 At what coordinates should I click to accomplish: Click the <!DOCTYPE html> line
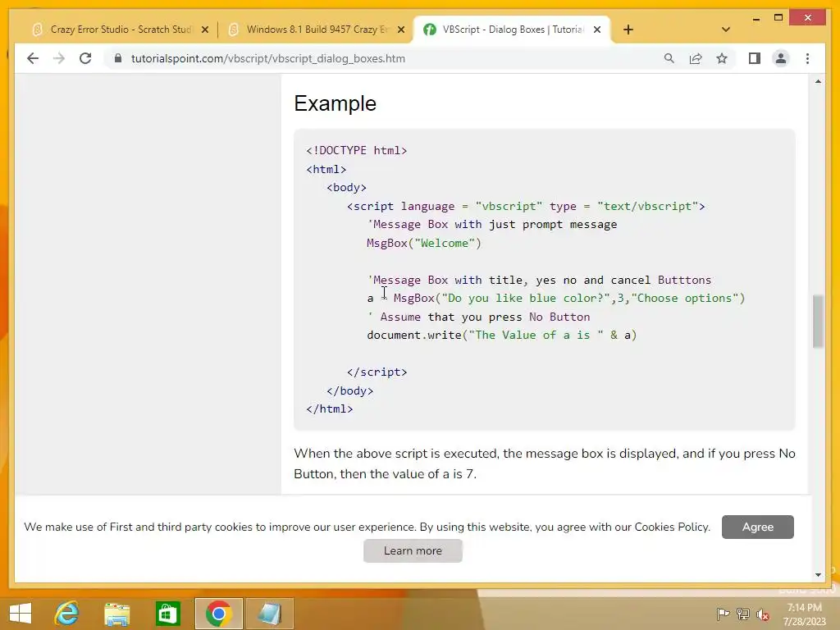click(356, 151)
